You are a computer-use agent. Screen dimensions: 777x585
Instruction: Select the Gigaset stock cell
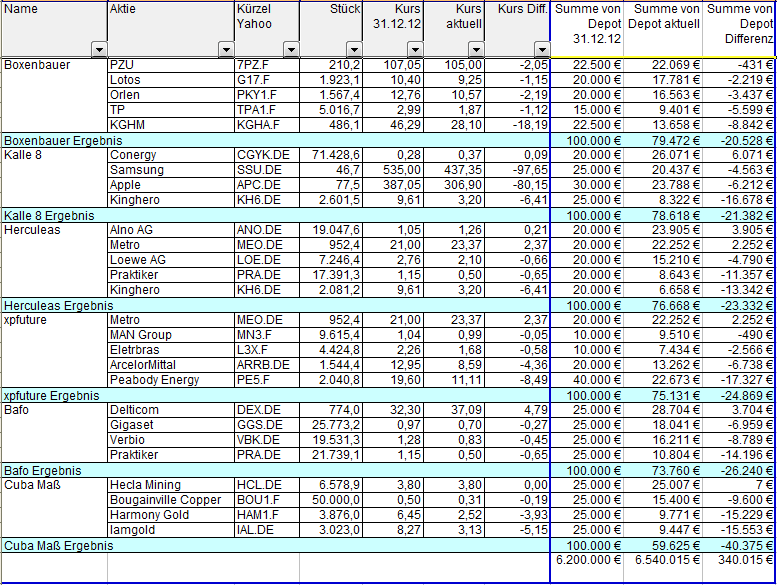(171, 425)
